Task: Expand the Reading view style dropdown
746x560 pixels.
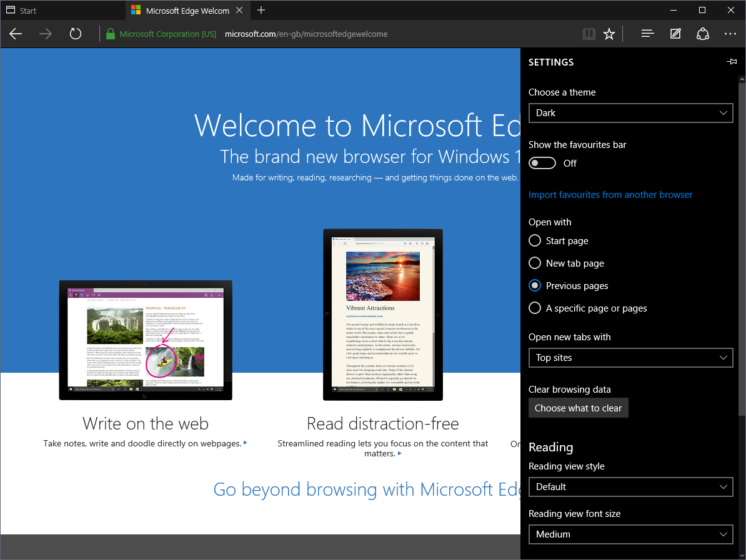Action: (630, 487)
